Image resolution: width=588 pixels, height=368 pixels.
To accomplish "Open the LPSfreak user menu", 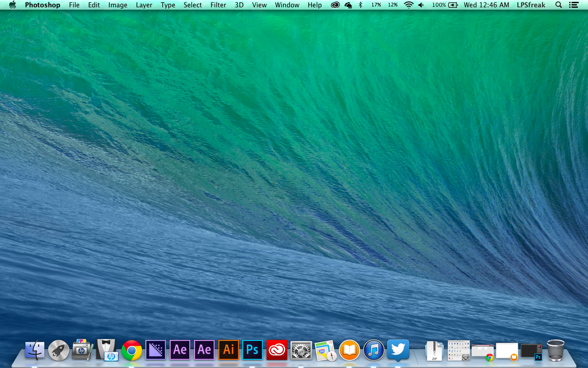I will pyautogui.click(x=531, y=5).
